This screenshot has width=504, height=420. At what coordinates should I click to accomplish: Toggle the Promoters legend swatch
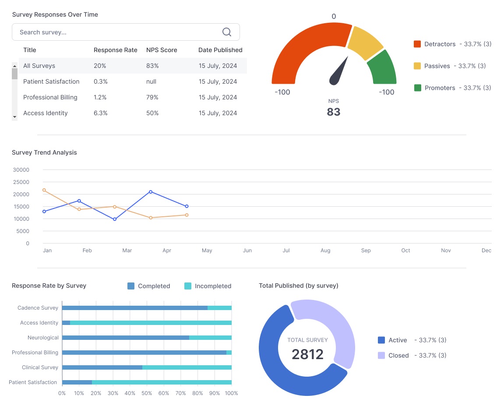point(417,88)
